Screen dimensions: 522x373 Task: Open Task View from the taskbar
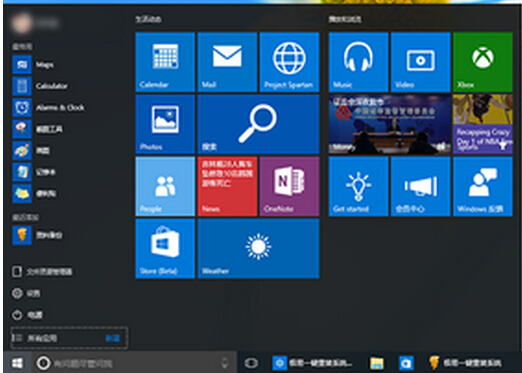pyautogui.click(x=251, y=363)
